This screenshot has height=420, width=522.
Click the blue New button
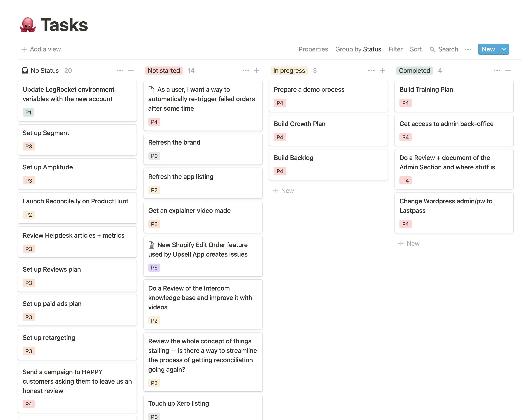click(488, 49)
